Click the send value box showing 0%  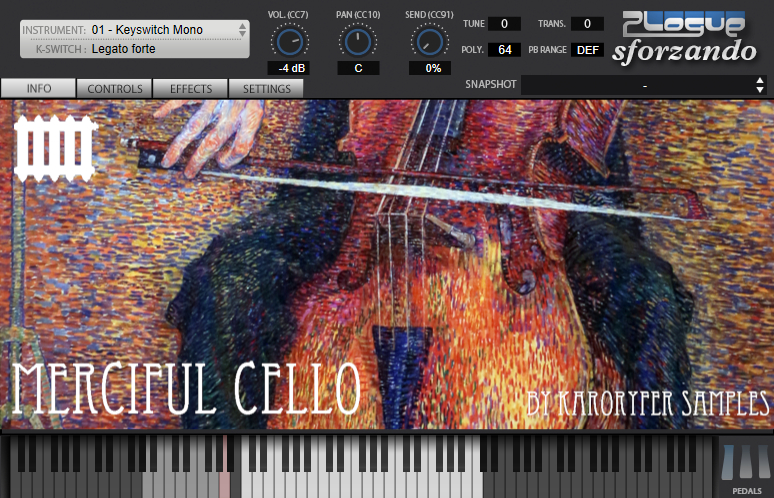tap(430, 68)
